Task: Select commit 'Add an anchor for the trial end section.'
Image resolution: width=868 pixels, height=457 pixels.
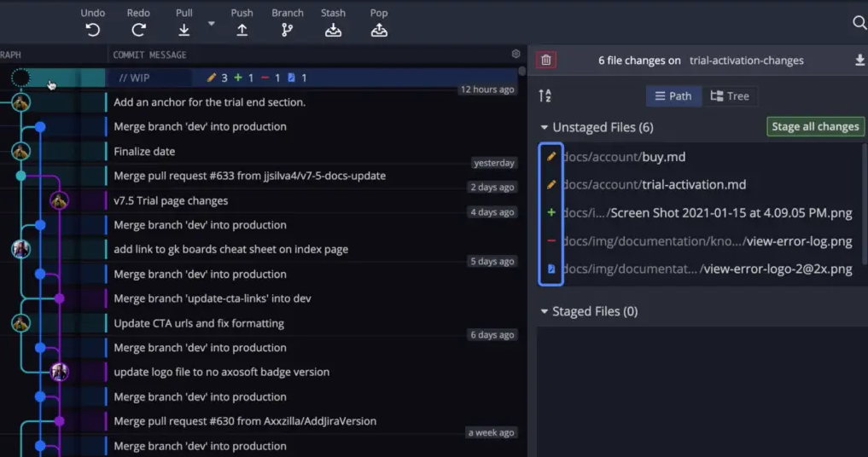Action: pos(209,102)
